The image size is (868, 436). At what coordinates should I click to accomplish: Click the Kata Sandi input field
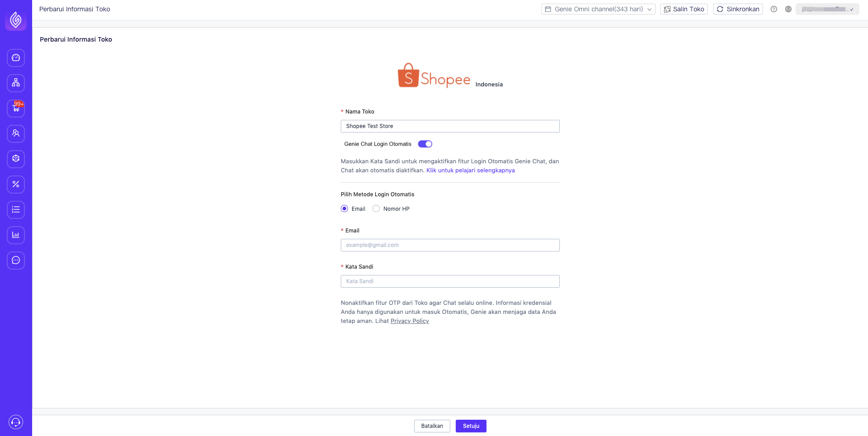[x=450, y=281]
